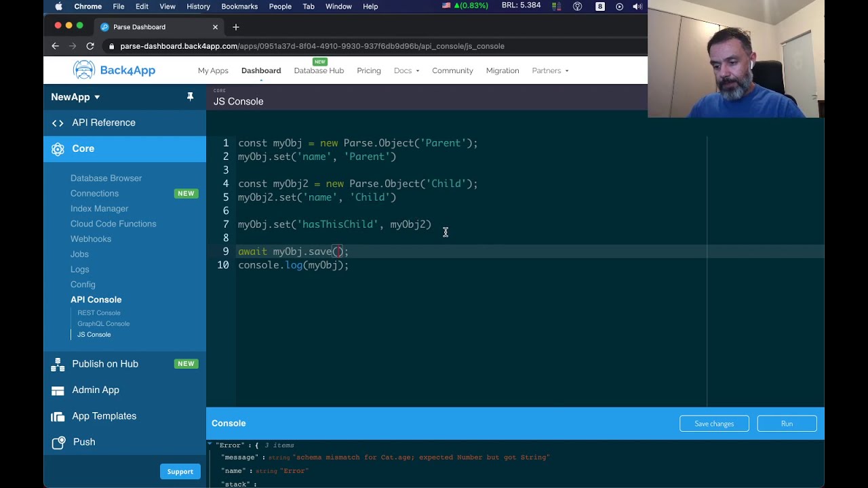Click the Back4App logo
This screenshot has width=868, height=488.
point(114,70)
